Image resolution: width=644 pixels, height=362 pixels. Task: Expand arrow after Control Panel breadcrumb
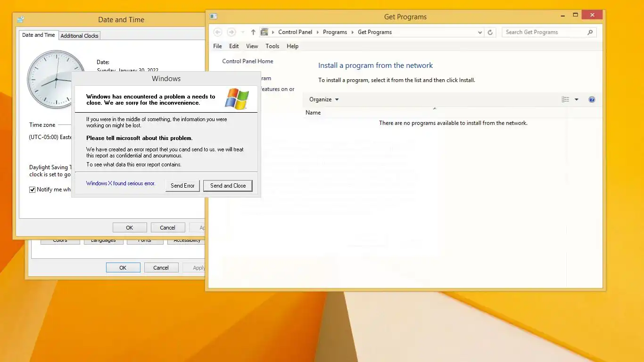pos(318,33)
